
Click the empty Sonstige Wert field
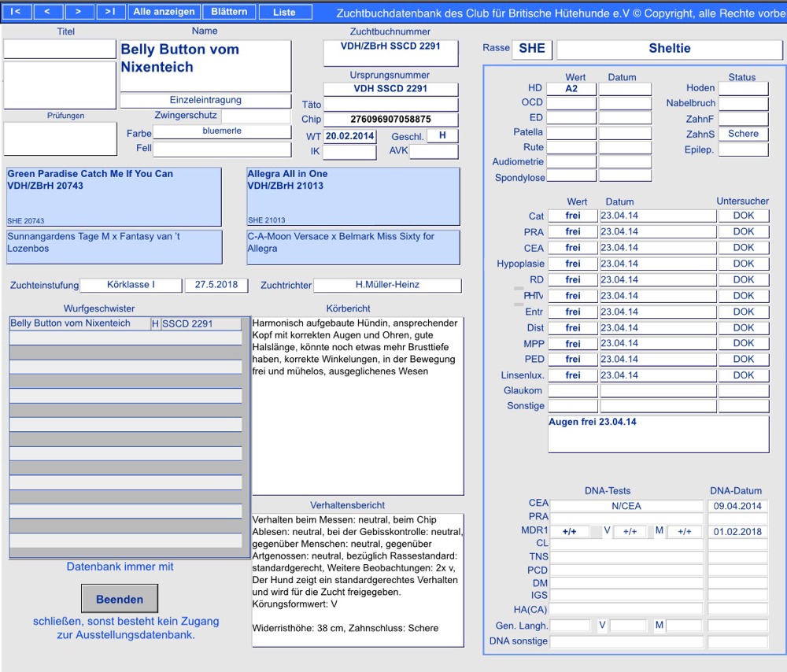[x=573, y=406]
